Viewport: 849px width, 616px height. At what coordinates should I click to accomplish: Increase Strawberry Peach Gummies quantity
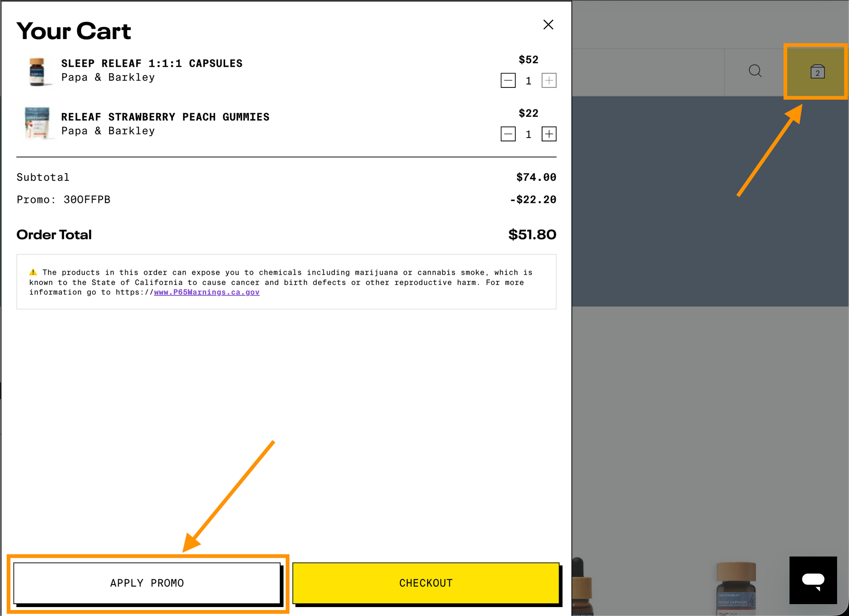pos(549,134)
